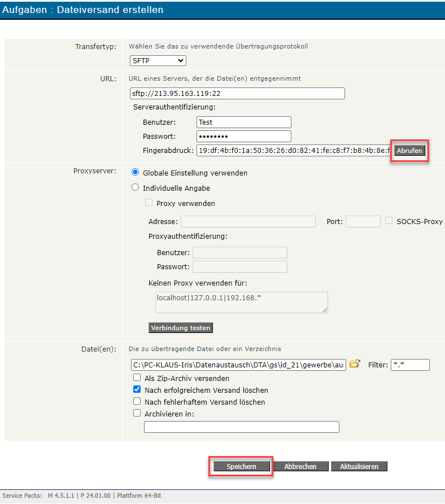Click the Filter input field

[410, 365]
